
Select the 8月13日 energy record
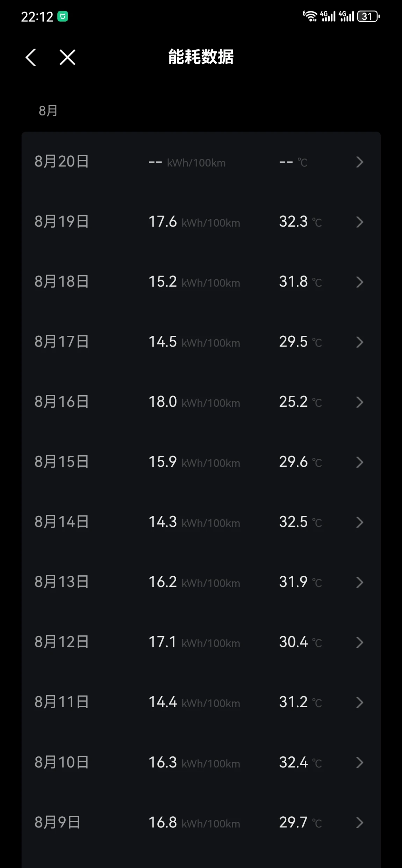(201, 582)
